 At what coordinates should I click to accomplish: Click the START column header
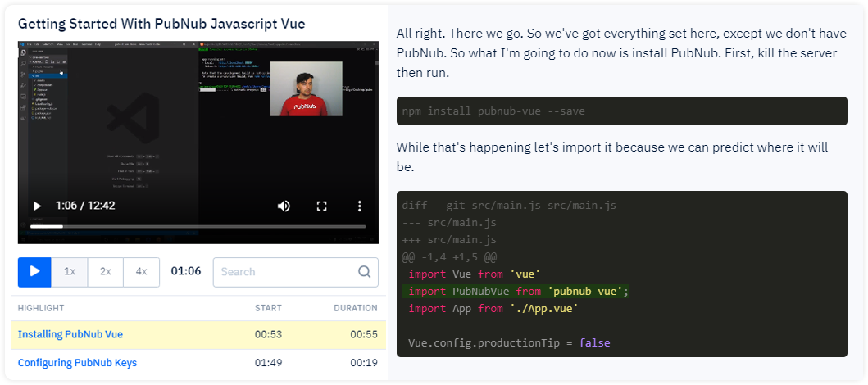click(268, 308)
